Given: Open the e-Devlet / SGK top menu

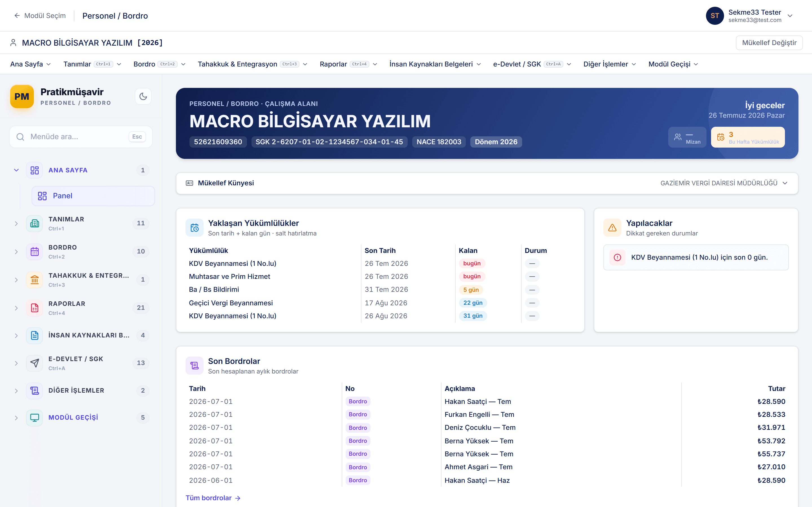Looking at the screenshot, I should click(532, 64).
